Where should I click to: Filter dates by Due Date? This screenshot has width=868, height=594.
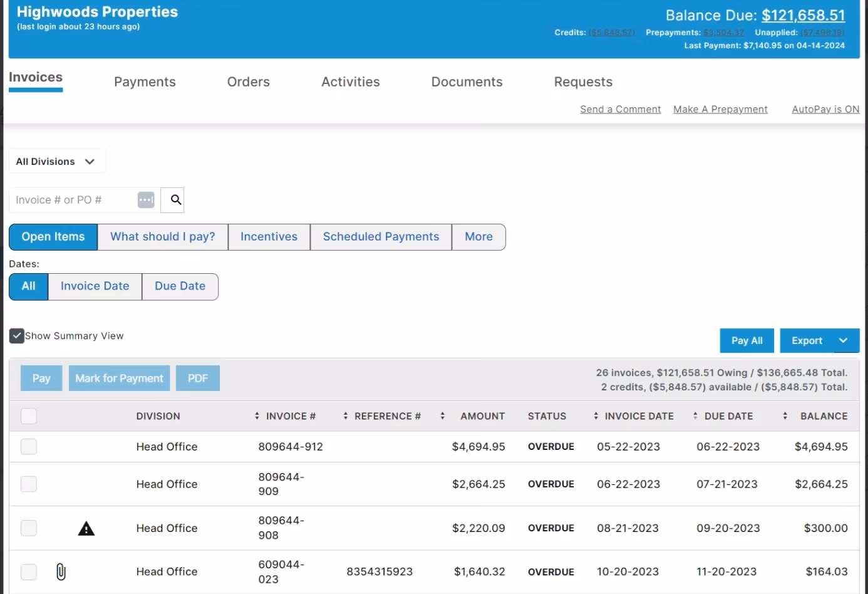click(x=180, y=286)
